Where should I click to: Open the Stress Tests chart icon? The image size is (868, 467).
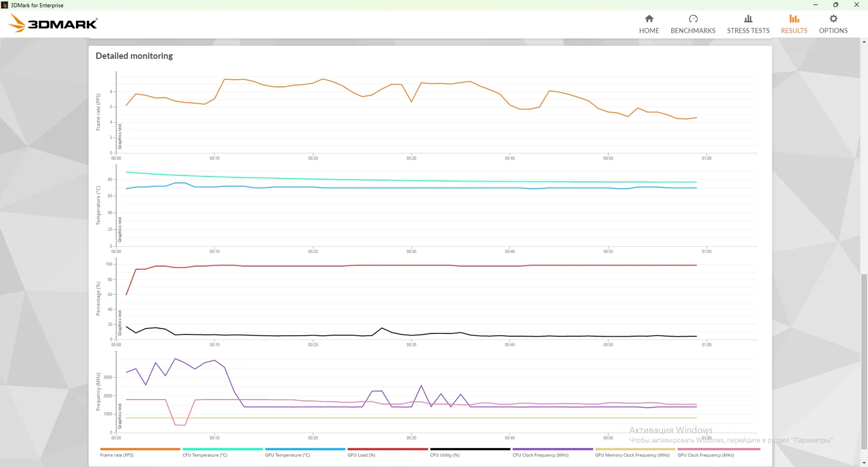tap(748, 19)
